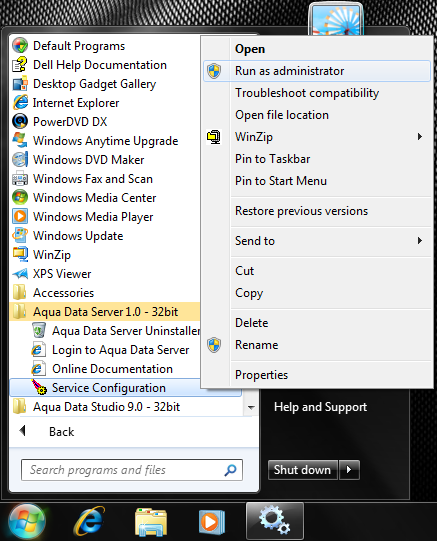Click the Windows Fax and Scan icon
This screenshot has height=541, width=437.
coord(20,178)
